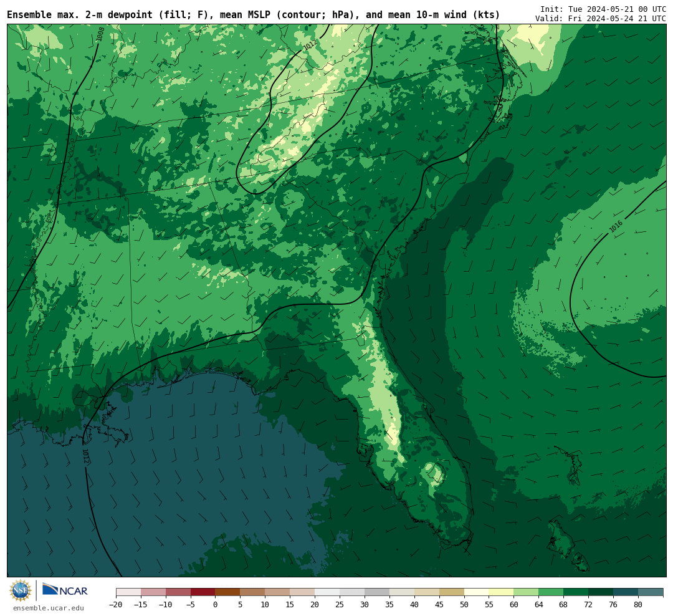
Task: Click the −10 colorbar tick label
Action: click(x=166, y=604)
